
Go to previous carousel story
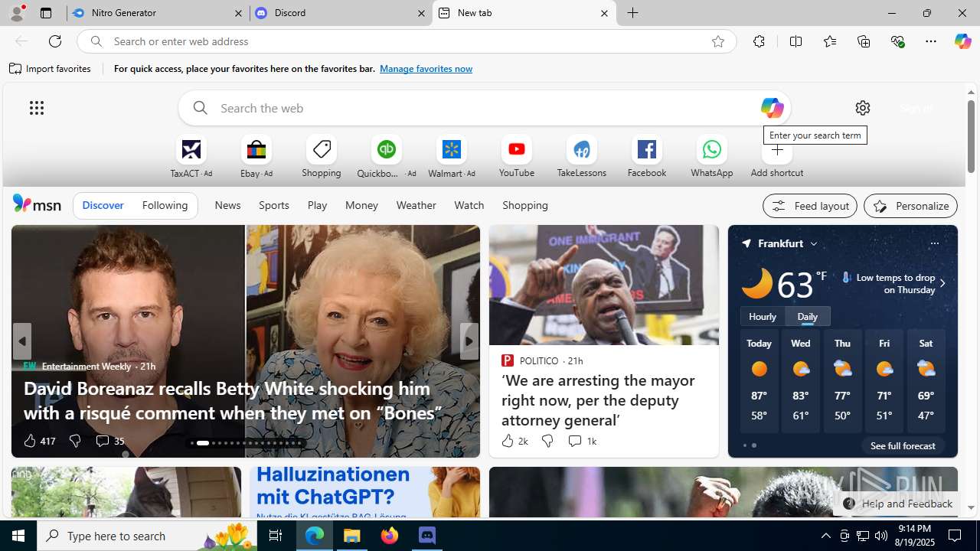(21, 341)
